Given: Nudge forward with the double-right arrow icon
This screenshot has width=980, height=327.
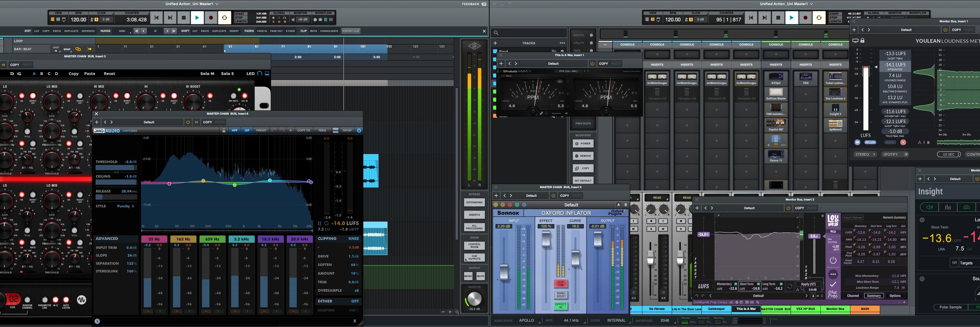Looking at the screenshot, I should click(173, 31).
